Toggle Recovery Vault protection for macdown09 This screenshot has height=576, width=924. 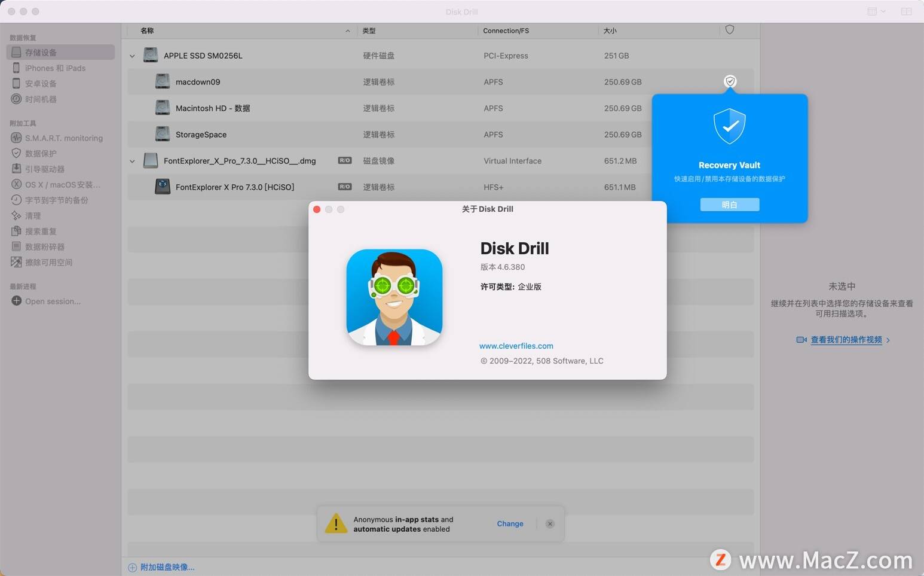[730, 81]
